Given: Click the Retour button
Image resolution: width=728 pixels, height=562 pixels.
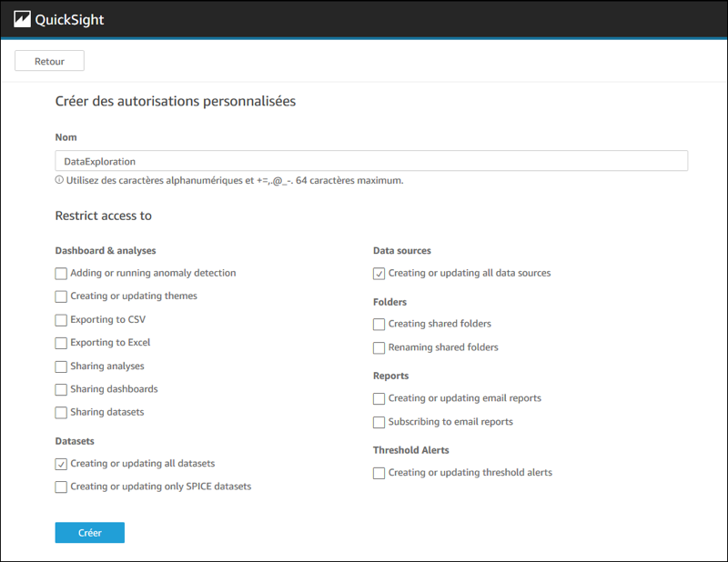Looking at the screenshot, I should coord(50,61).
